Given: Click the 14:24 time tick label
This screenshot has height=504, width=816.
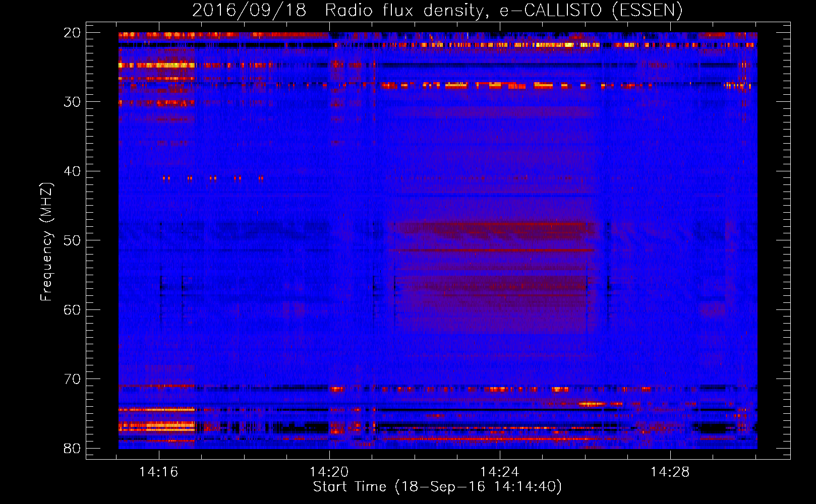Looking at the screenshot, I should tap(500, 472).
